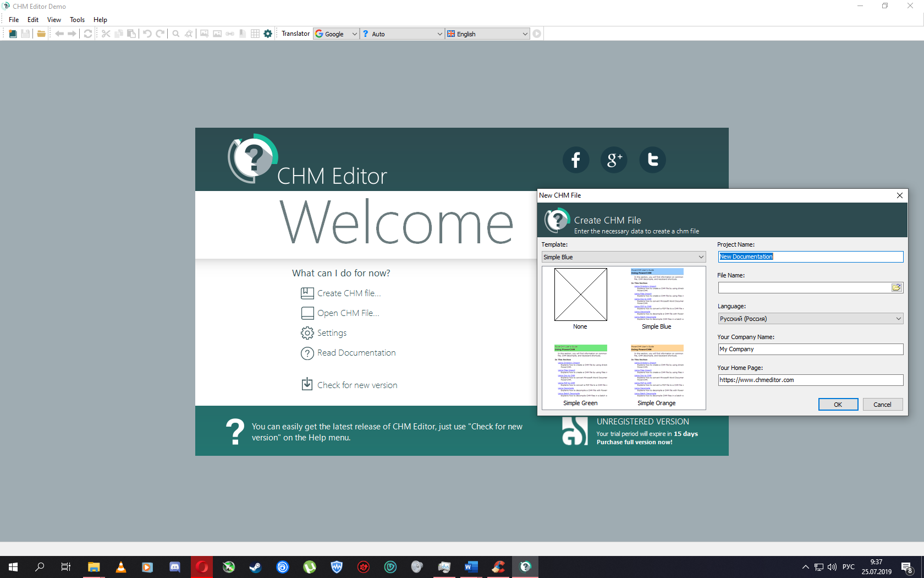Click the Create CHM file... link
The height and width of the screenshot is (578, 924).
pos(349,293)
